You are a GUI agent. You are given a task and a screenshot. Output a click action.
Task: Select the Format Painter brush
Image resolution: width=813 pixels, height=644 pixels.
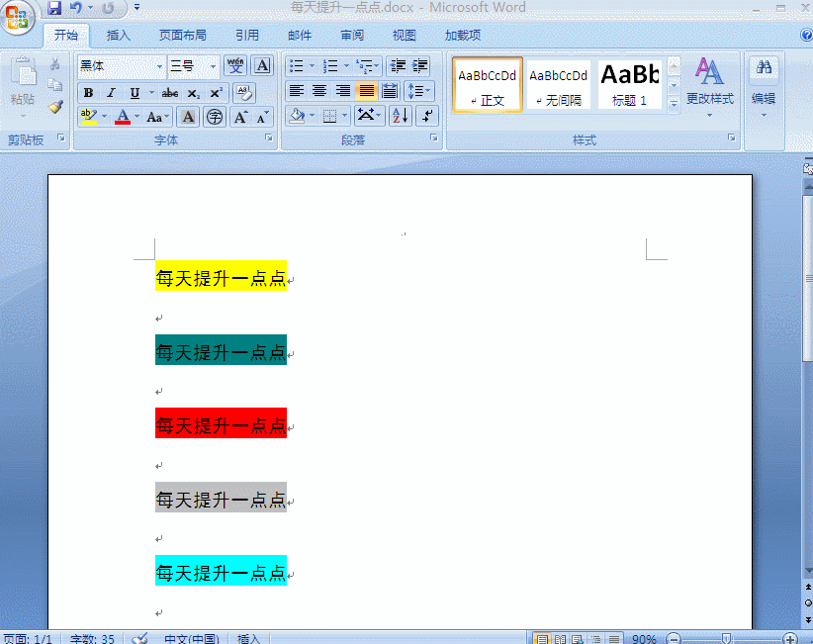(55, 107)
